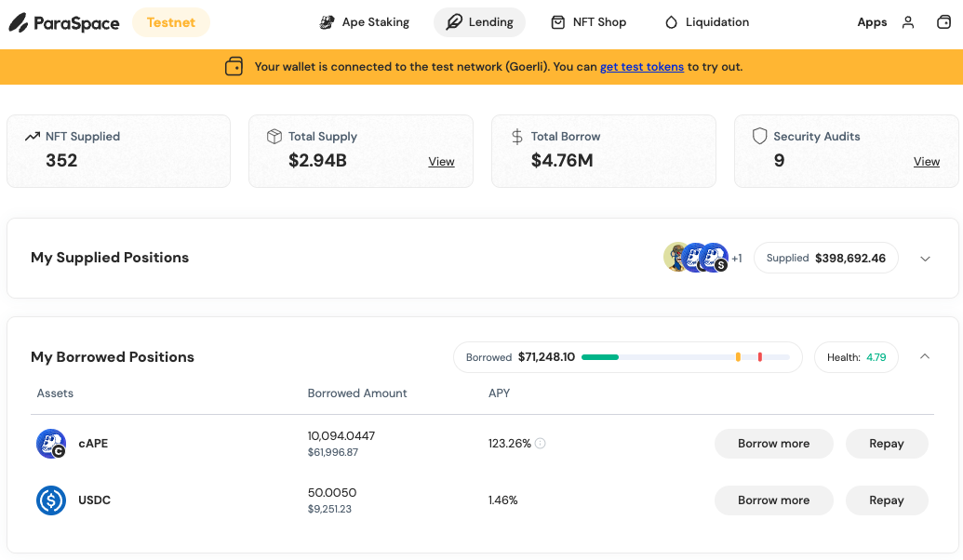Click the NFT Supplied 352 value
Image resolution: width=963 pixels, height=560 pixels.
point(61,160)
